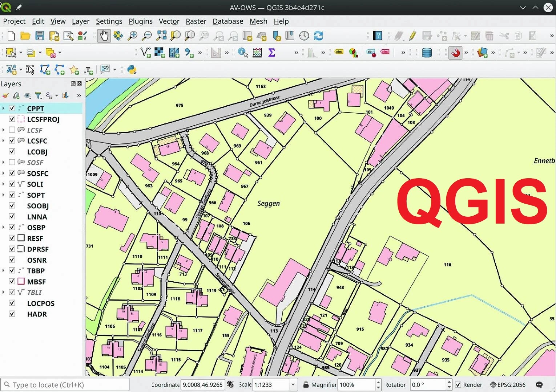The height and width of the screenshot is (392, 556).
Task: Close the Layers panel
Action: pyautogui.click(x=80, y=83)
